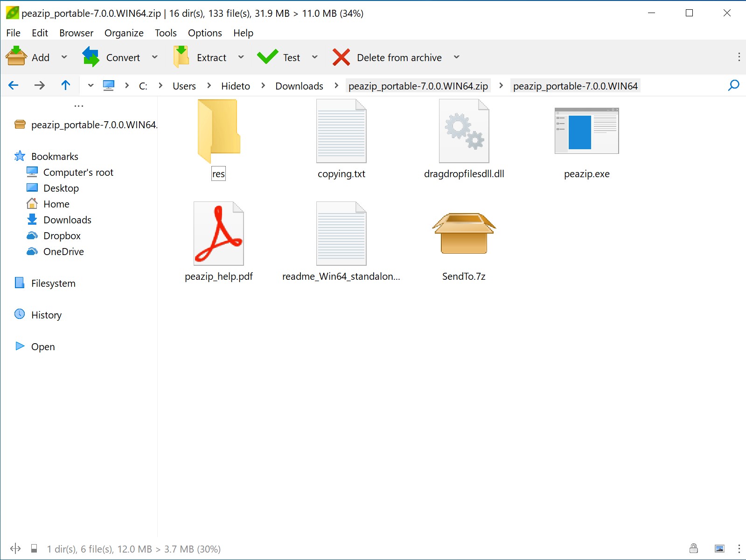Open the Add dropdown arrow

64,57
